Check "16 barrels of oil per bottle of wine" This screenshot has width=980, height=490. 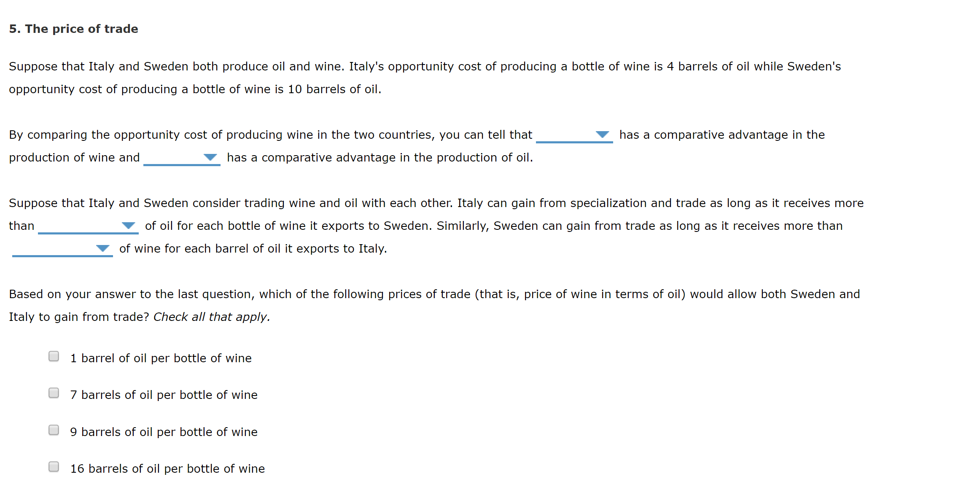[x=54, y=466]
